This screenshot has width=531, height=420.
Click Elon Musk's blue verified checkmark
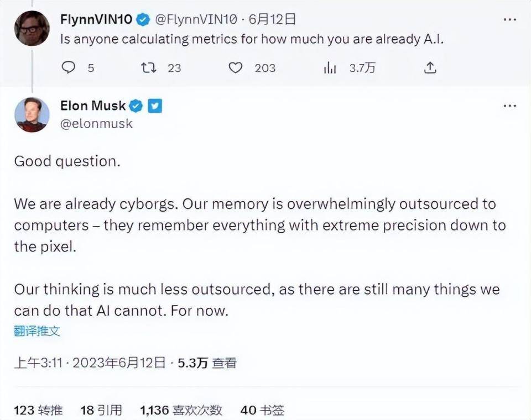[x=136, y=106]
